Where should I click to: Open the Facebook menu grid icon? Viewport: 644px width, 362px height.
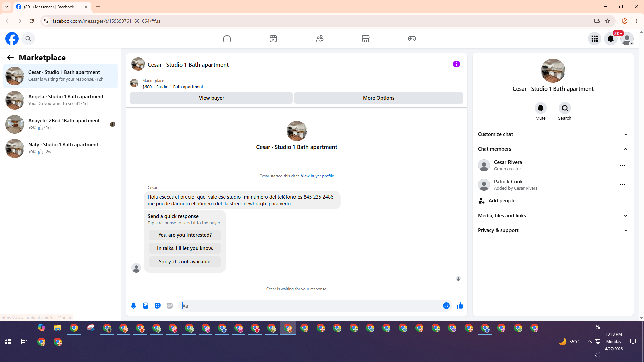click(595, 39)
